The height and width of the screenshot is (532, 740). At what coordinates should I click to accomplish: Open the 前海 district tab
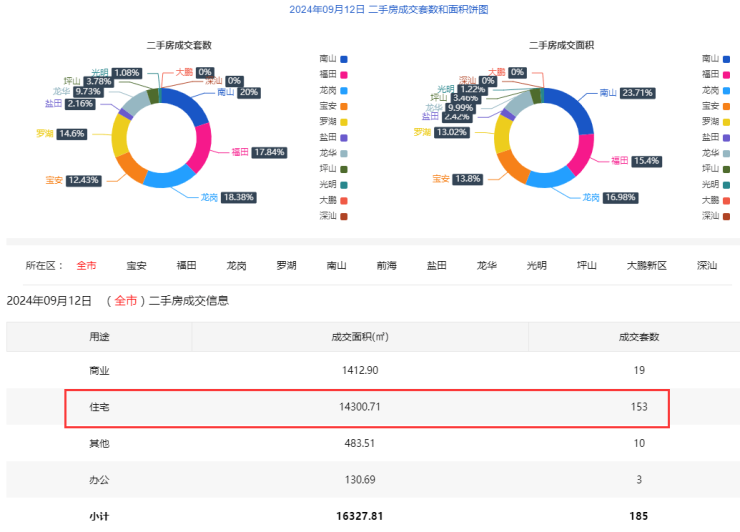(386, 266)
